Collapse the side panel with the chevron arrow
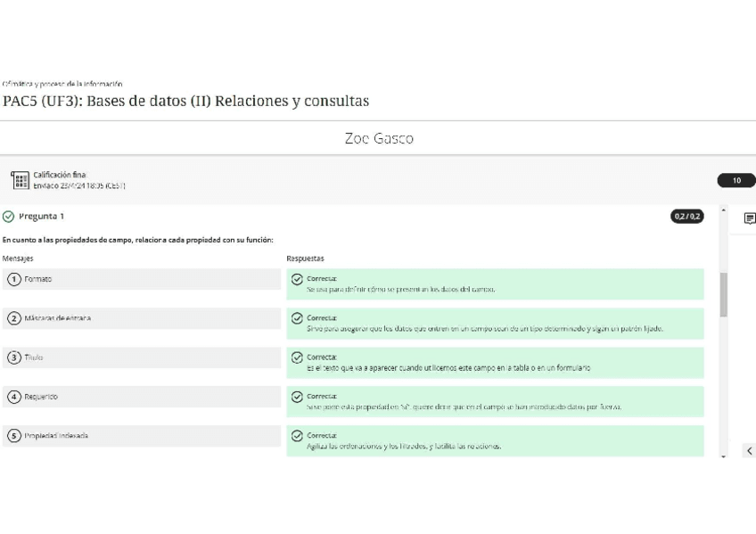The width and height of the screenshot is (756, 534). (749, 451)
